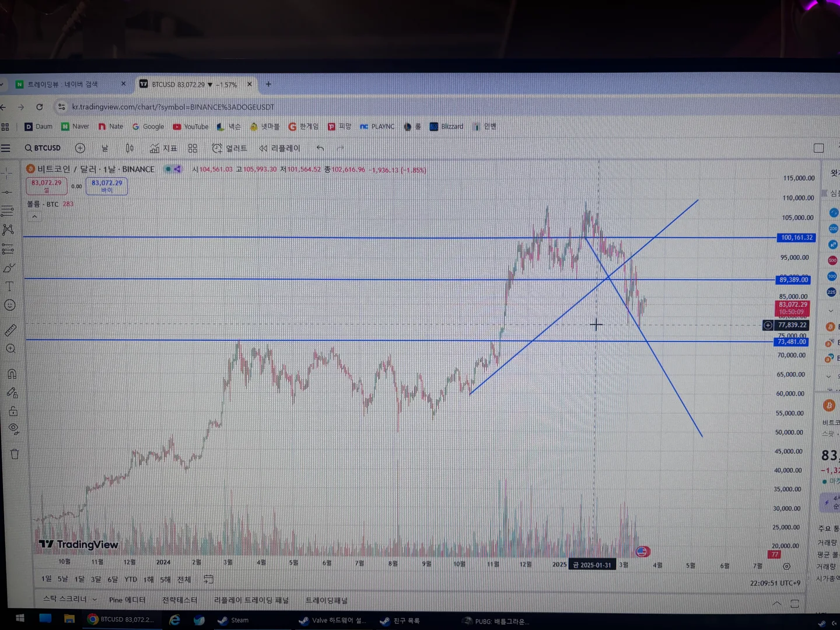
Task: Open the BTCUSD symbol search
Action: coord(43,148)
